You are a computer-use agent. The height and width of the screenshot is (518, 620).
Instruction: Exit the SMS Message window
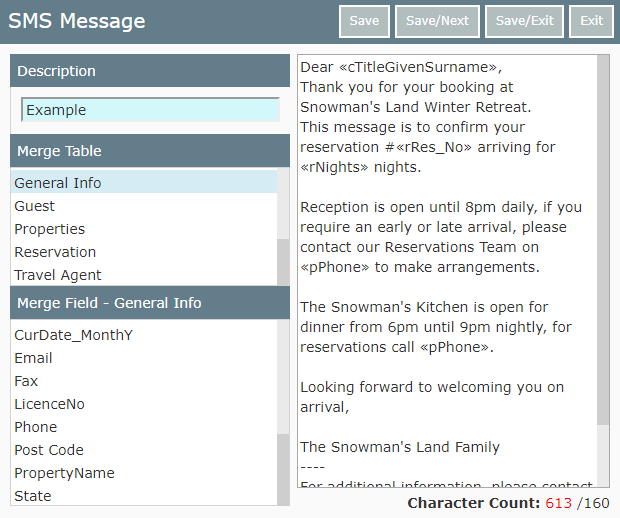pyautogui.click(x=591, y=21)
